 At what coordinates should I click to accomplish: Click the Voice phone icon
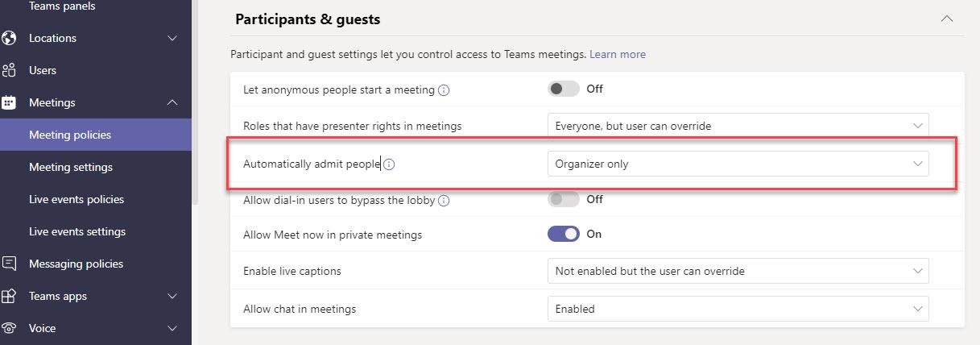(x=10, y=328)
